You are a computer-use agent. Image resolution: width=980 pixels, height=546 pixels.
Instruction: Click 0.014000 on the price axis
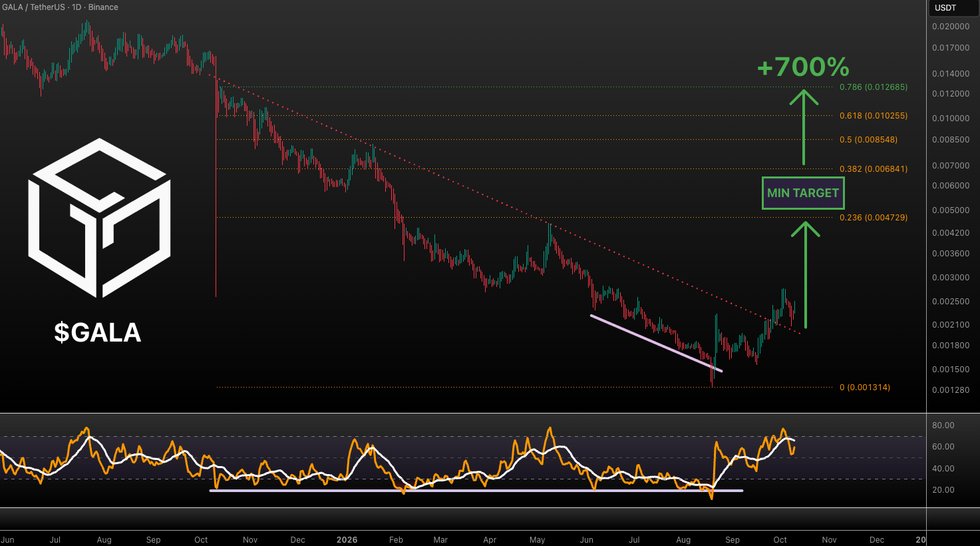tap(951, 74)
